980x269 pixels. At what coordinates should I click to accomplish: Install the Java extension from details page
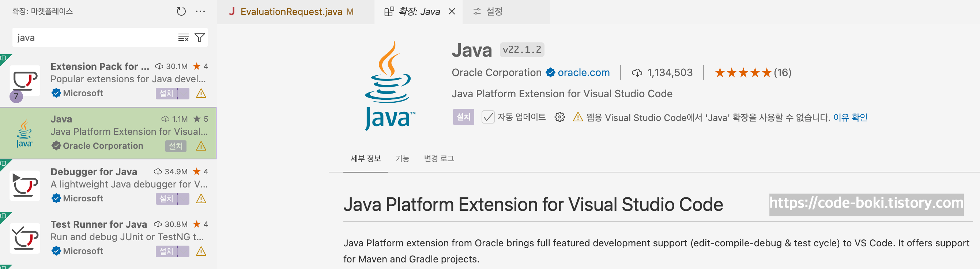tap(463, 117)
